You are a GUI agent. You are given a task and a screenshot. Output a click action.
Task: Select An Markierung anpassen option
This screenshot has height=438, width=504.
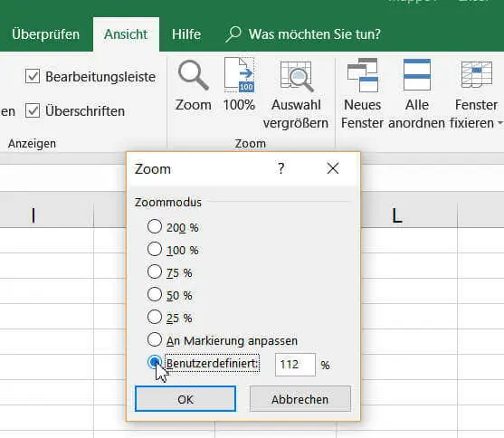(155, 339)
